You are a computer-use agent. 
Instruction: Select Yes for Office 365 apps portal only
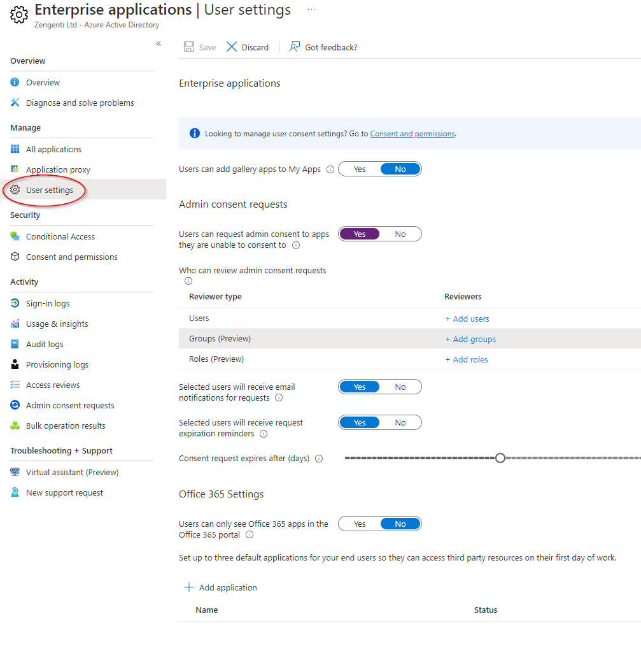tap(360, 524)
